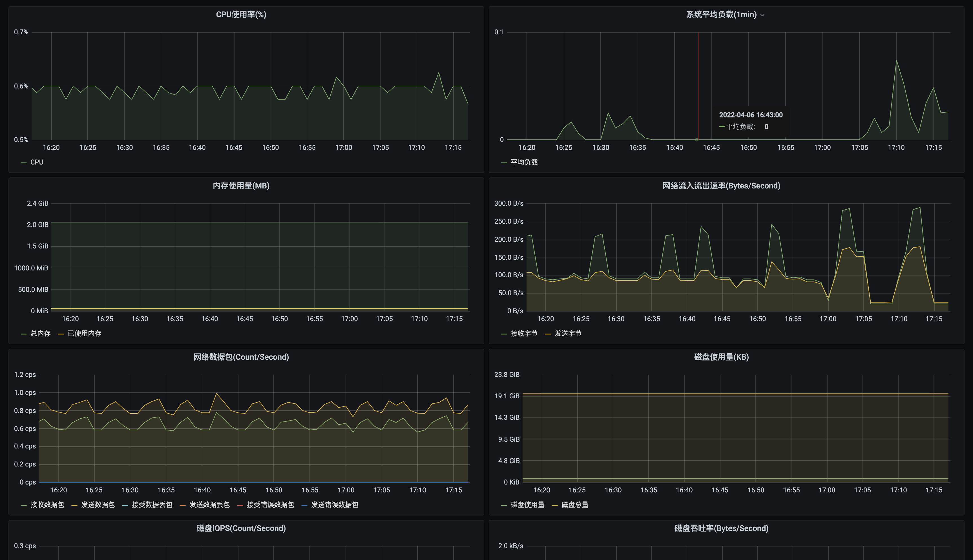973x560 pixels.
Task: Click the 接受错误数据包 legend color icon
Action: (240, 505)
